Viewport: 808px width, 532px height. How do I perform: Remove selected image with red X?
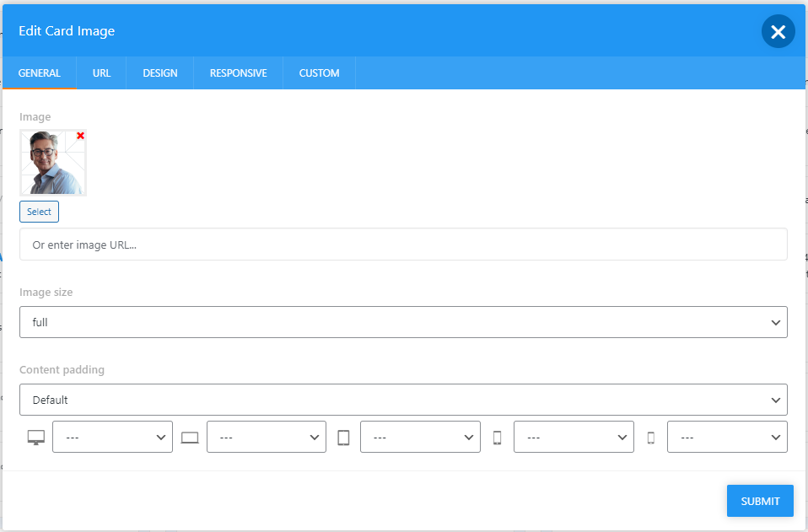(x=80, y=136)
